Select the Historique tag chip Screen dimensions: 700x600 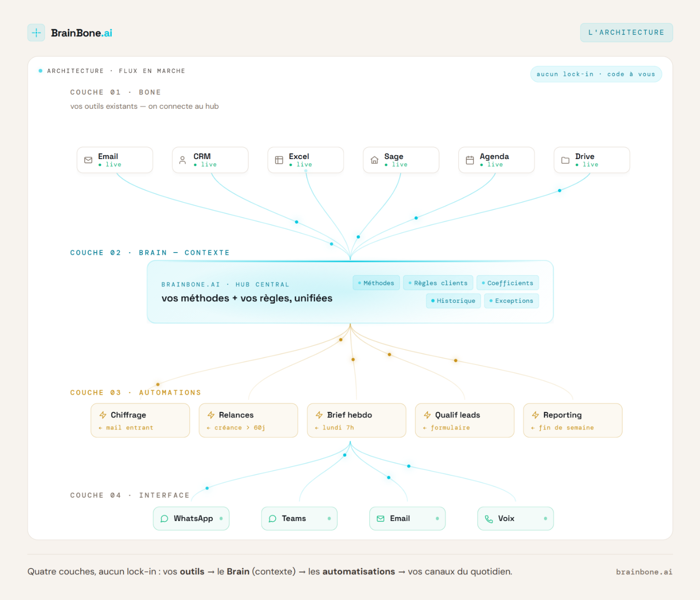tap(453, 301)
